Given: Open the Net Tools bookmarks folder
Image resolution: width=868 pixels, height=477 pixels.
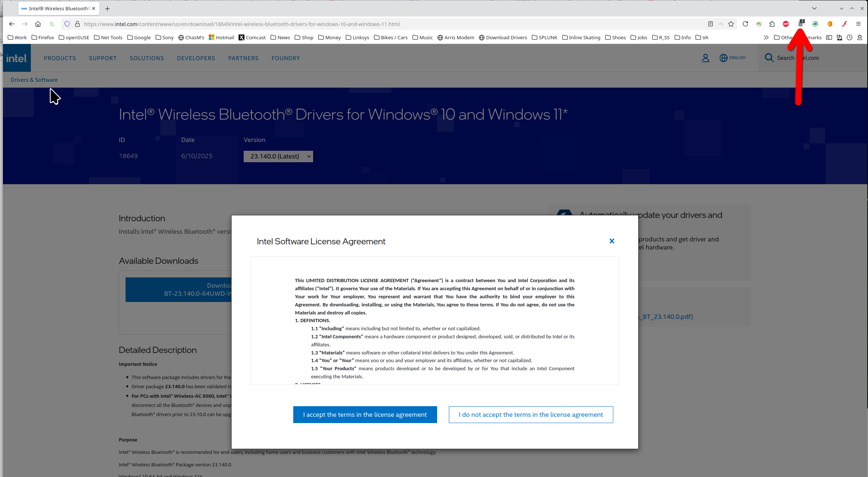Looking at the screenshot, I should 108,37.
